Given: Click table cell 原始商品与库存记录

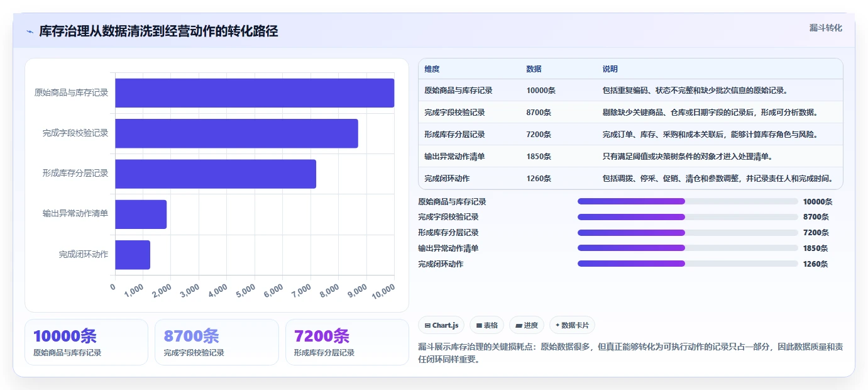Looking at the screenshot, I should pyautogui.click(x=458, y=90).
